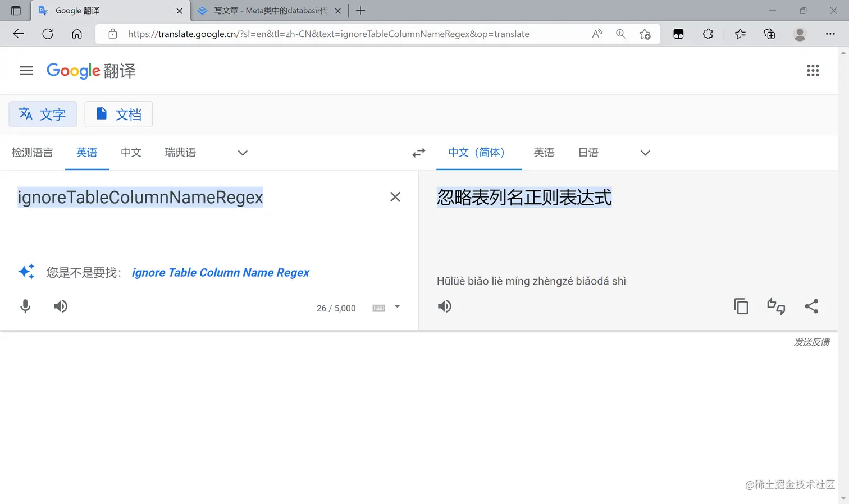
Task: Open the zoom magnifier in address bar
Action: pyautogui.click(x=620, y=34)
